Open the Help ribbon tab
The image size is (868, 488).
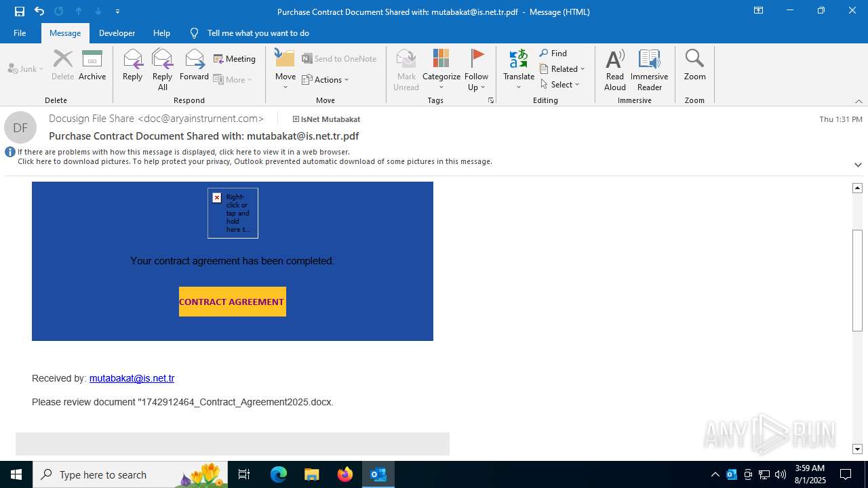pos(161,33)
